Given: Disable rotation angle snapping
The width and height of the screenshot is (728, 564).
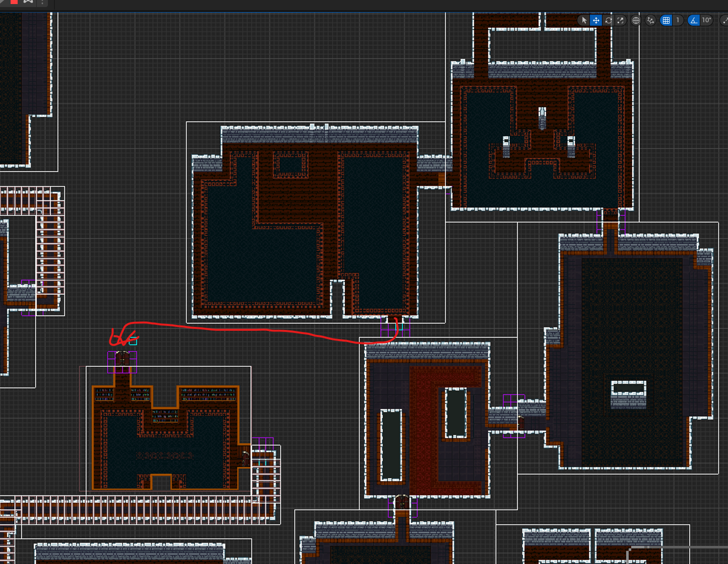Looking at the screenshot, I should [694, 20].
